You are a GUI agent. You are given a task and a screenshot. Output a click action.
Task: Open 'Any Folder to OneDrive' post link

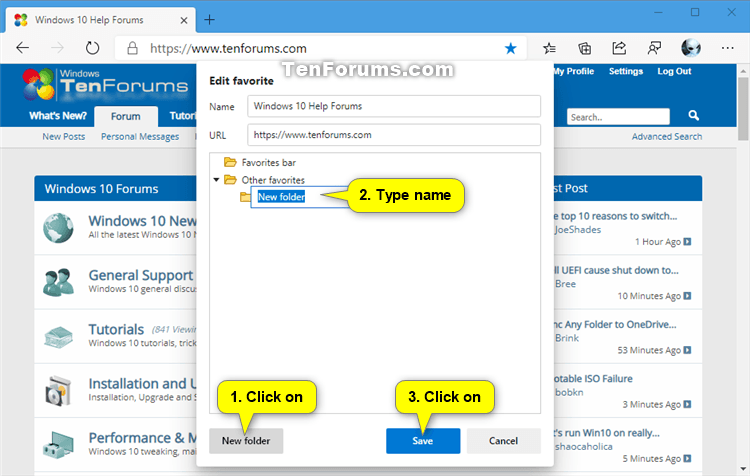click(x=615, y=324)
